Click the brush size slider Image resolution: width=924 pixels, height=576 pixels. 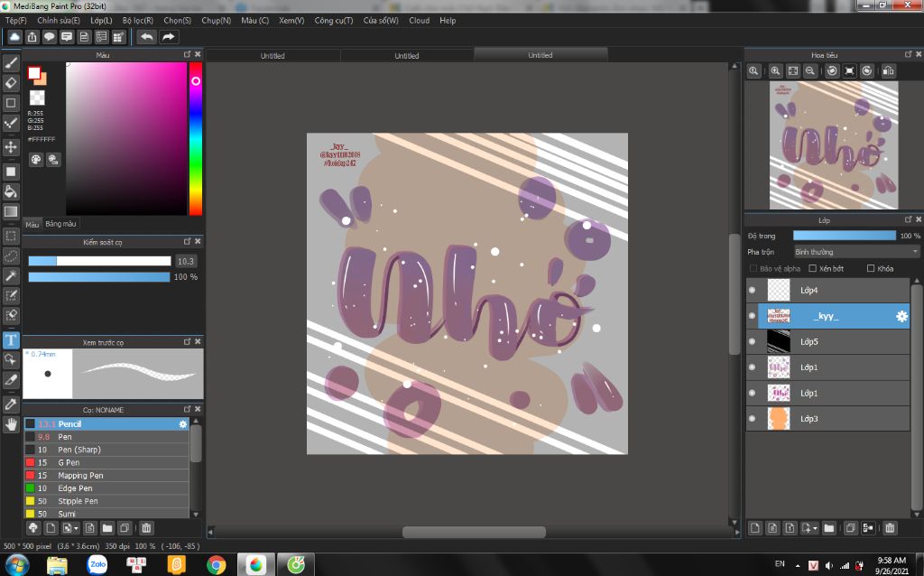[x=99, y=261]
